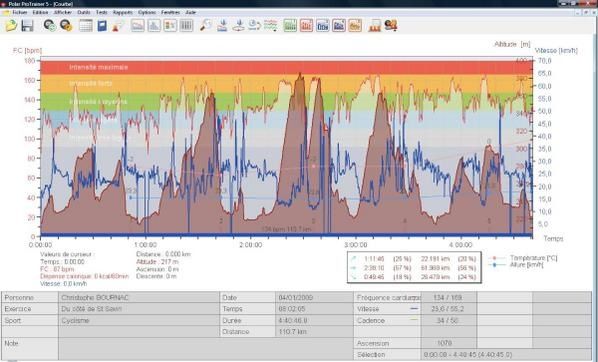Click the Cadence value 34 / 50
This screenshot has width=598, height=362.
click(x=447, y=320)
